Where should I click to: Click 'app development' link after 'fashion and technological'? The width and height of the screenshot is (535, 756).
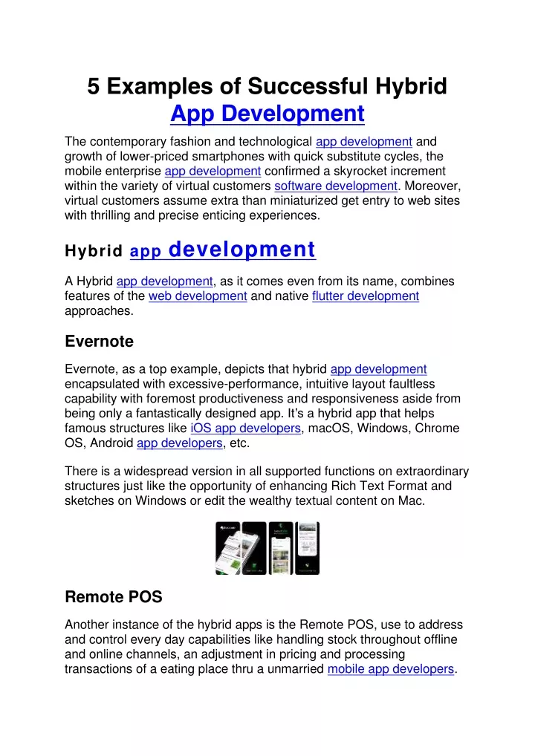(x=364, y=141)
